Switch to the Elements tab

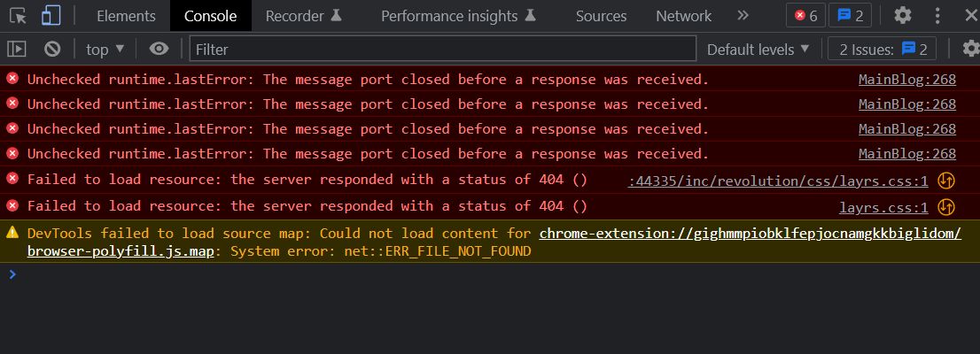pos(126,16)
